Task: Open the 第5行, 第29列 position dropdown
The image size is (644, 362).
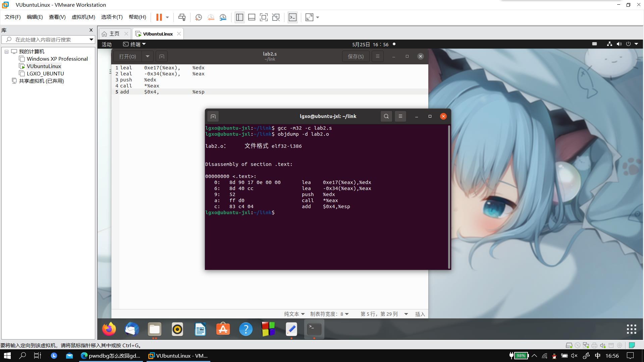Action: (x=384, y=314)
